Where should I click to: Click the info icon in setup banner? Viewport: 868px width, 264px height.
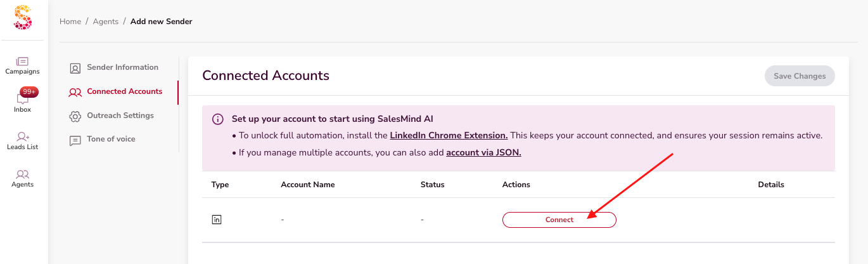coord(217,119)
